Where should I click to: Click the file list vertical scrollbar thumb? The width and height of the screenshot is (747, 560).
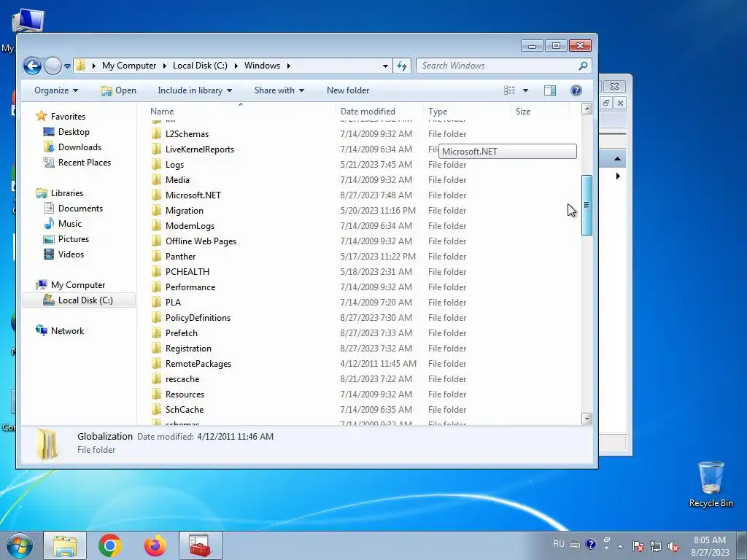[x=587, y=205]
